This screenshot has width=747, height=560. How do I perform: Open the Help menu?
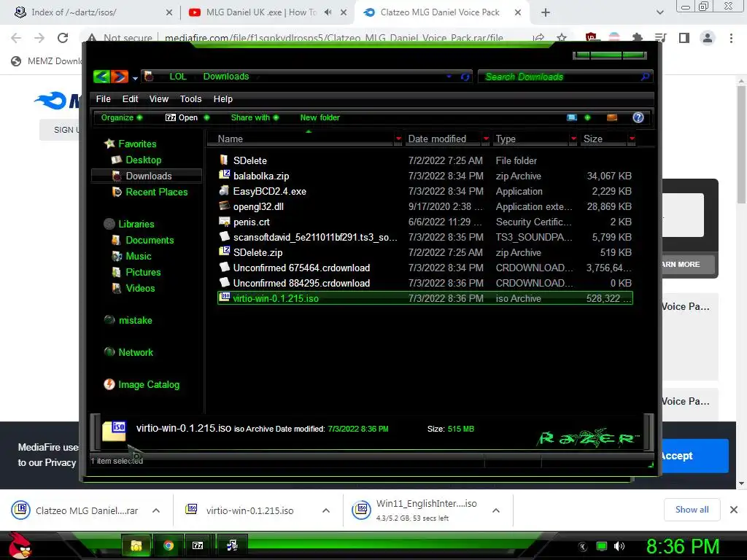coord(223,99)
